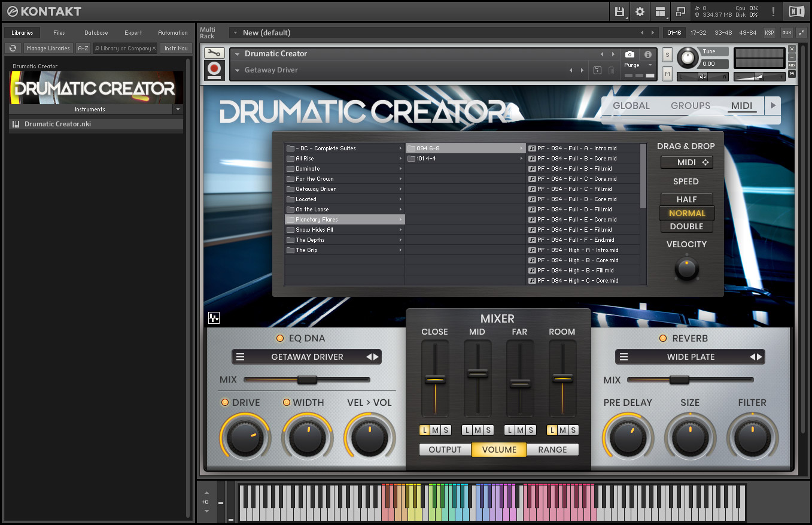Select PF - 094 - Full - F - End.mid
Screen dimensions: 812x525
click(575, 240)
